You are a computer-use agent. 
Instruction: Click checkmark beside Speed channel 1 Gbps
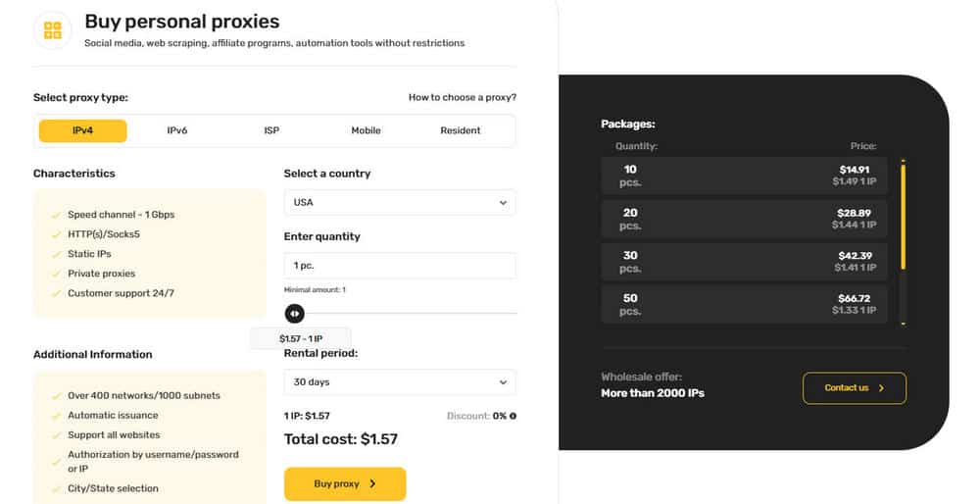pos(56,215)
